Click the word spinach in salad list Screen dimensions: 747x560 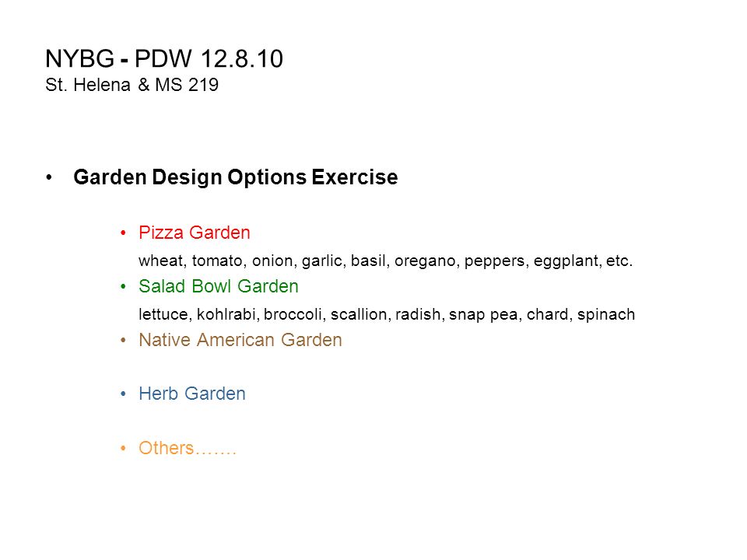tap(606, 315)
